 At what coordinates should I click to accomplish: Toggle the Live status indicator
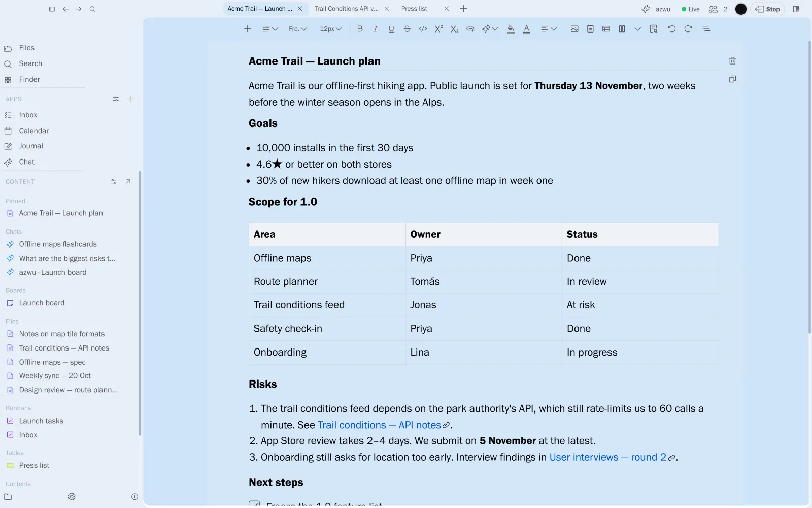[x=691, y=9]
